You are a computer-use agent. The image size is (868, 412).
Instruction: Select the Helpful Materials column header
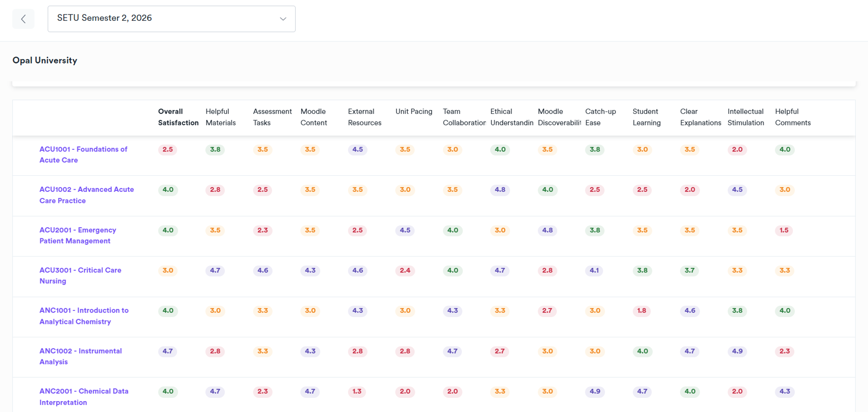tap(220, 117)
